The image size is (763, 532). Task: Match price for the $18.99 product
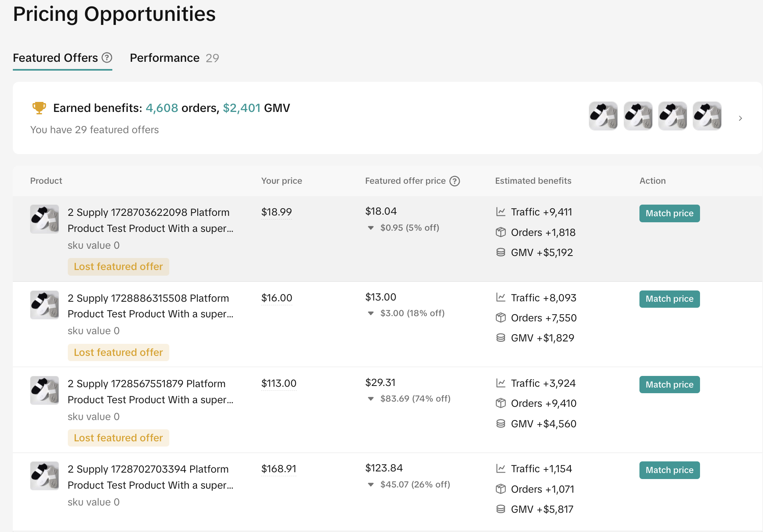pos(669,213)
